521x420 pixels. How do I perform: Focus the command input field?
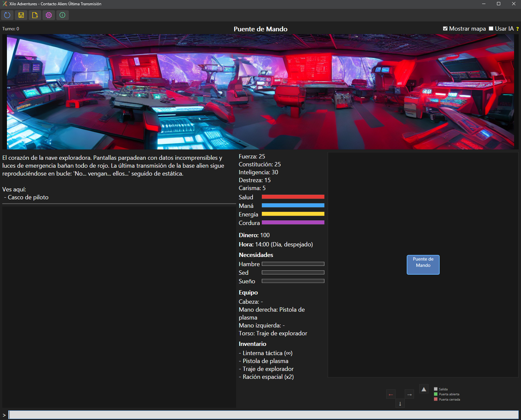263,415
